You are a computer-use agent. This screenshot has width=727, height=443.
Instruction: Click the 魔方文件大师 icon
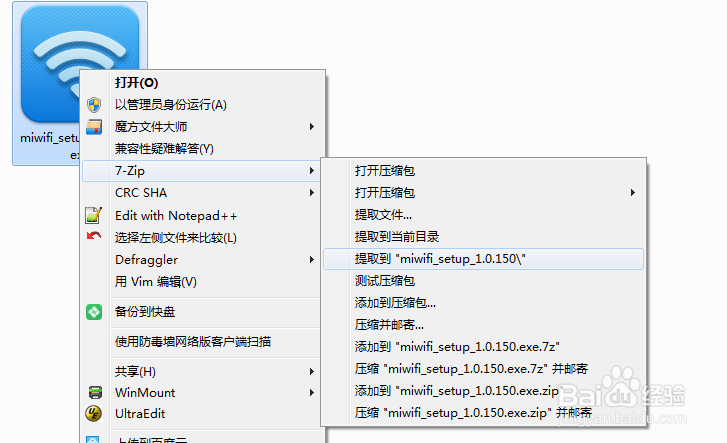point(94,127)
